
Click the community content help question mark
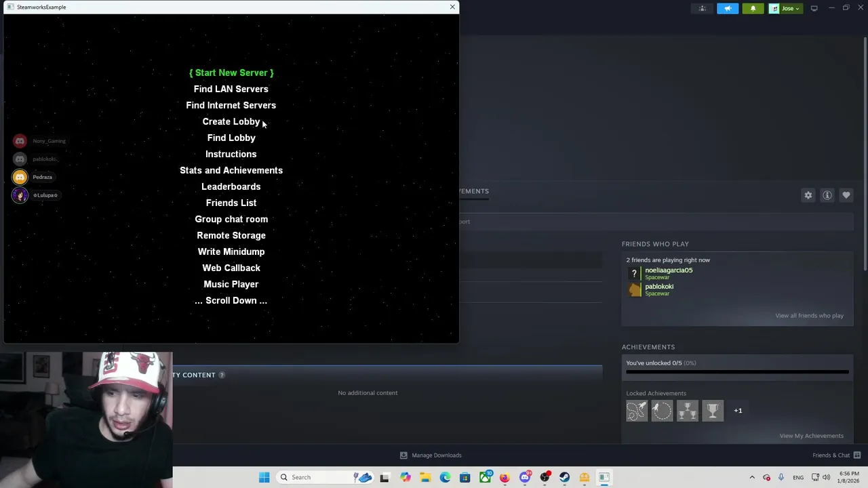point(221,375)
